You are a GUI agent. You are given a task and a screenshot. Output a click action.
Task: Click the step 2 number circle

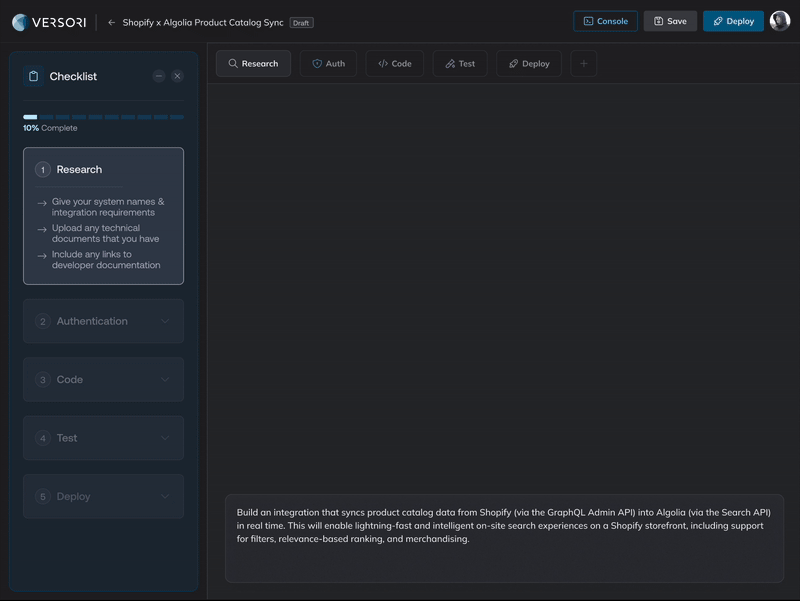(43, 321)
